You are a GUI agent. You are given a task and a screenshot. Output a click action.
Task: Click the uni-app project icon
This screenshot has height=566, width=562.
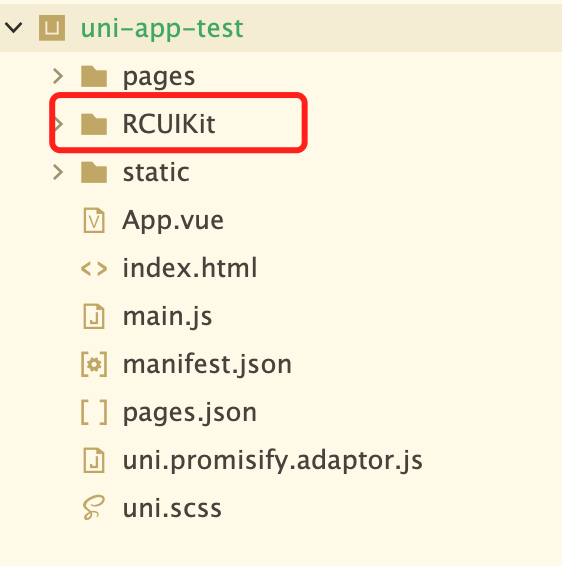coord(52,28)
